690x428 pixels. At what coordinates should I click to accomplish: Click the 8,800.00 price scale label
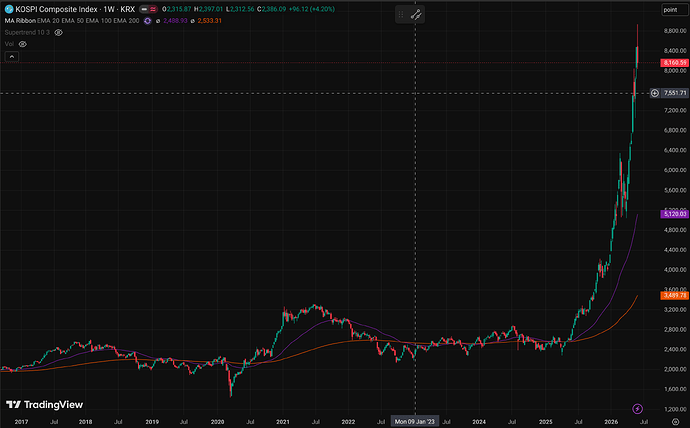point(675,31)
